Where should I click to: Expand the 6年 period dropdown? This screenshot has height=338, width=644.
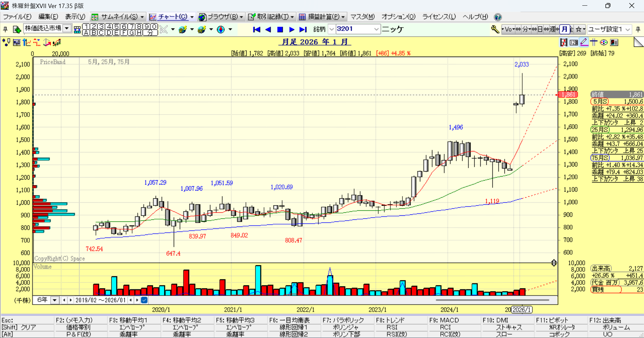(x=55, y=300)
